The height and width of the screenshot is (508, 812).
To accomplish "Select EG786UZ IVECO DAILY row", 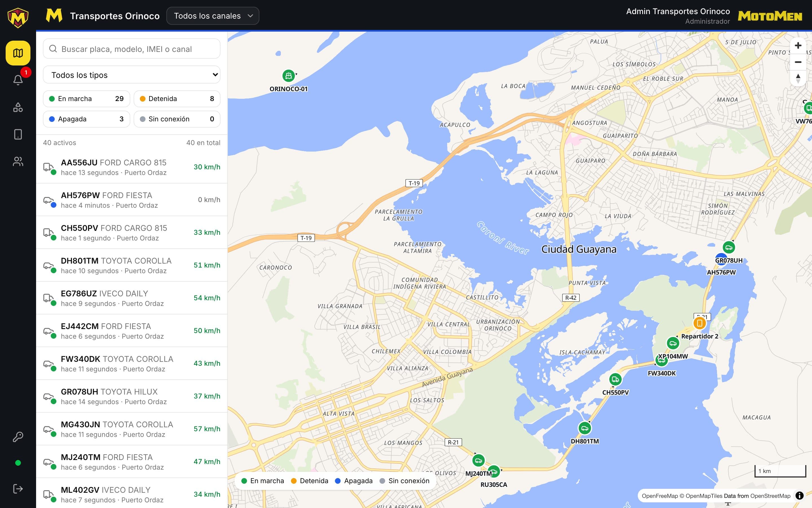I will point(132,298).
